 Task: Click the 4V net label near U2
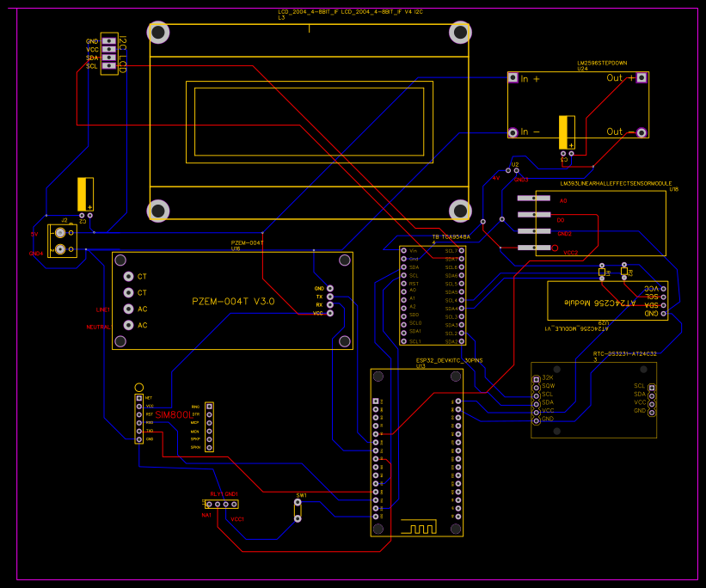495,178
